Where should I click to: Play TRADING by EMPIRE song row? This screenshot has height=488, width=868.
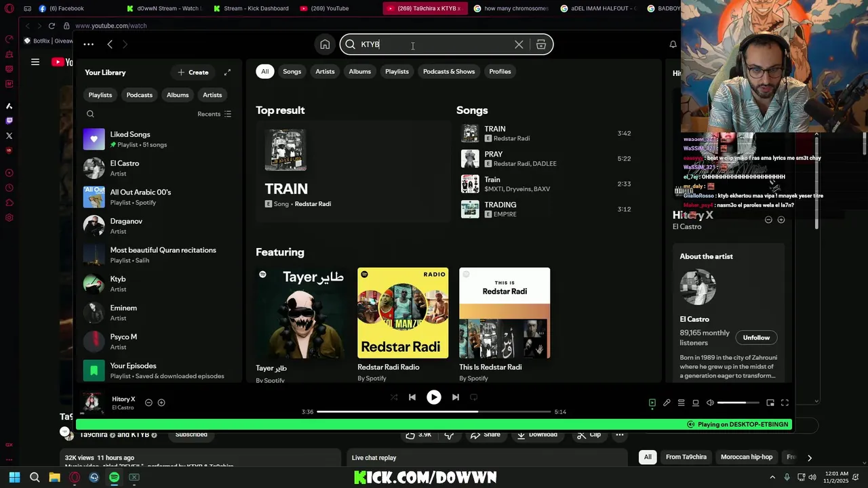pyautogui.click(x=548, y=209)
